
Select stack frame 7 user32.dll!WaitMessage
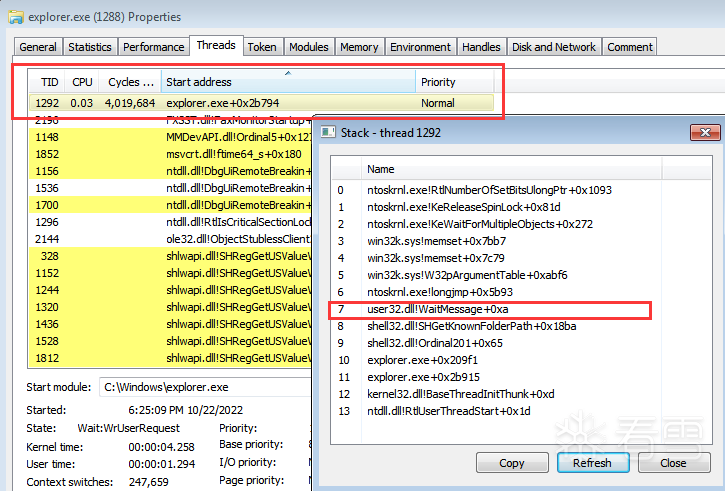click(497, 309)
